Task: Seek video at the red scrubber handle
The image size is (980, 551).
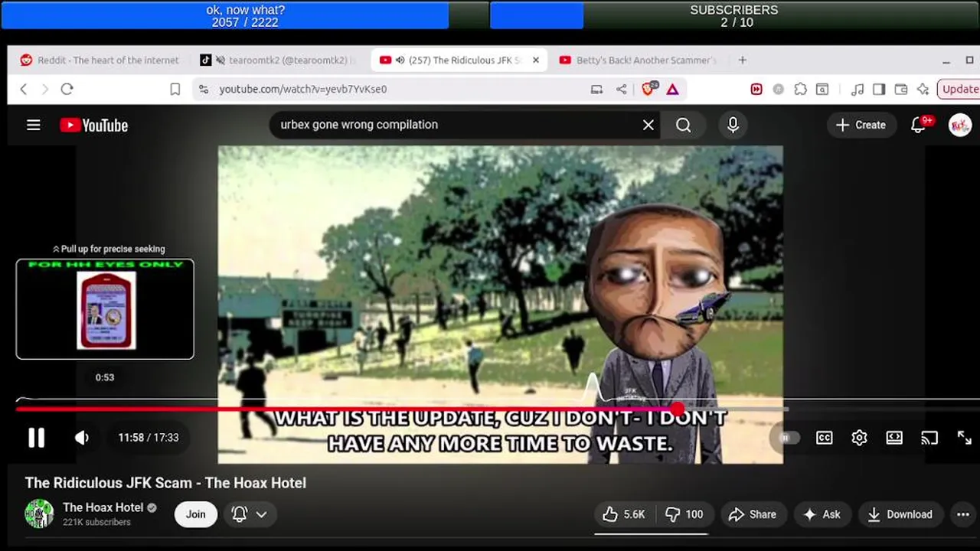Action: [678, 409]
